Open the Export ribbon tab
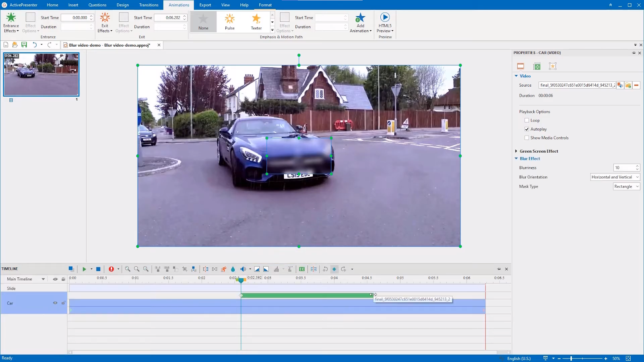Image resolution: width=644 pixels, height=362 pixels. [x=205, y=5]
